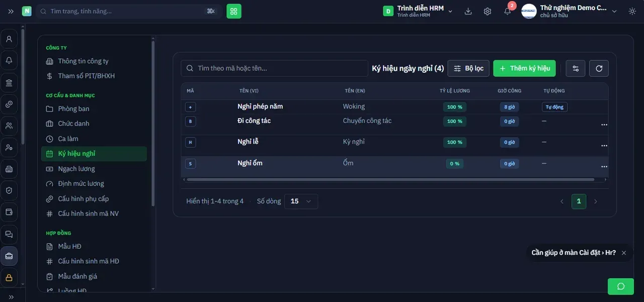The height and width of the screenshot is (302, 644).
Task: Open row actions menu for Nghỉ ốm
Action: click(x=604, y=166)
